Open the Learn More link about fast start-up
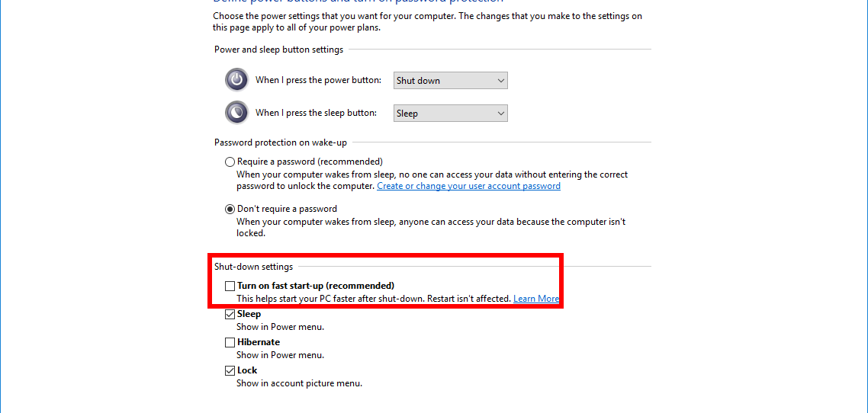868x413 pixels. (x=536, y=299)
